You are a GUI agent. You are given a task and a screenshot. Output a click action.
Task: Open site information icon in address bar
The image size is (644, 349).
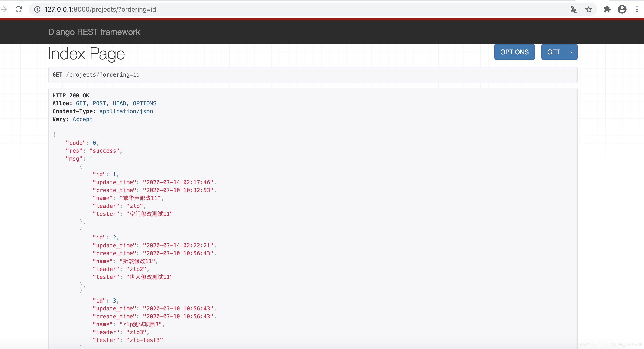[37, 10]
